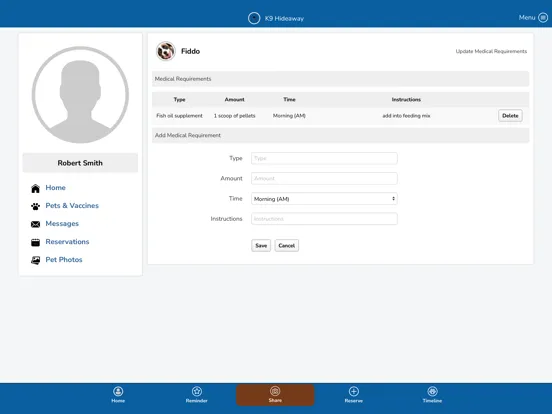Viewport: 552px width, 414px height.
Task: Delete the Fish oil supplement entry
Action: click(510, 115)
